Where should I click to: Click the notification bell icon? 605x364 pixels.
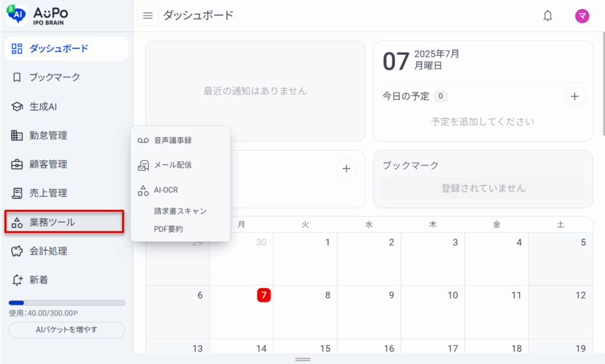548,16
